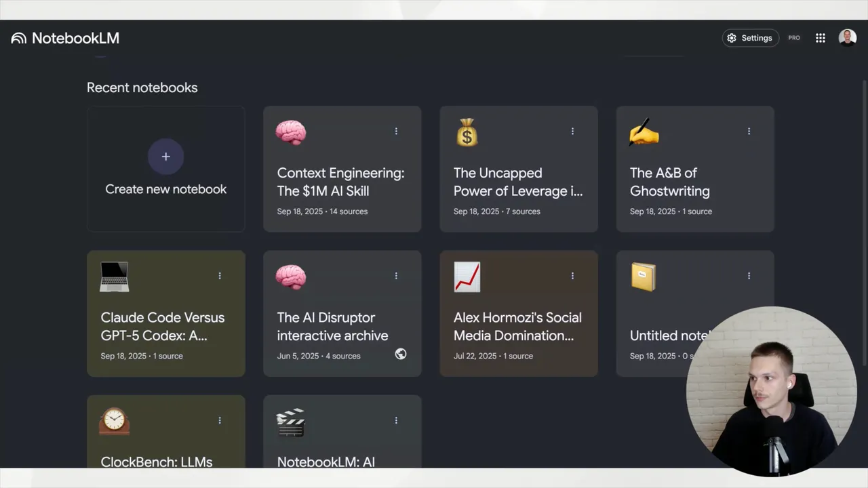Open the account profile avatar
This screenshot has height=488, width=868.
click(847, 38)
